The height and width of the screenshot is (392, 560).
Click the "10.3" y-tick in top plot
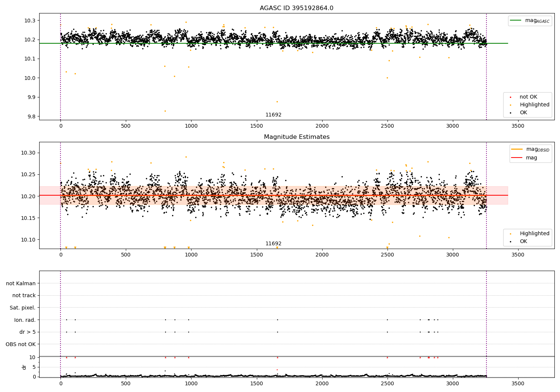[x=30, y=21]
